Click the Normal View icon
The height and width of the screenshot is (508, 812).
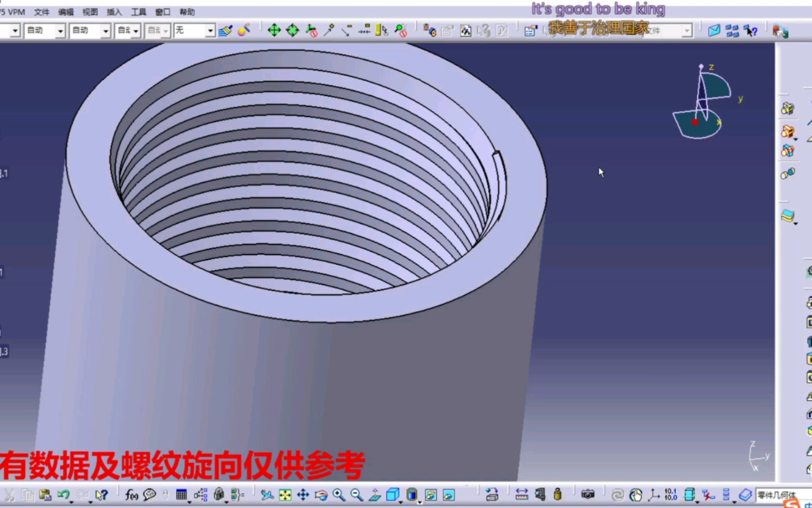[375, 494]
